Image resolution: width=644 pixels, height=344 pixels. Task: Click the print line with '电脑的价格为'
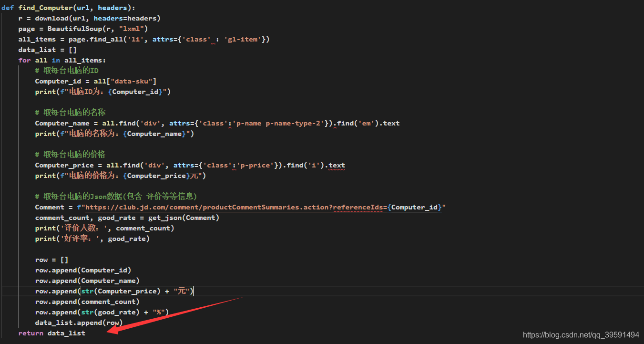point(121,176)
